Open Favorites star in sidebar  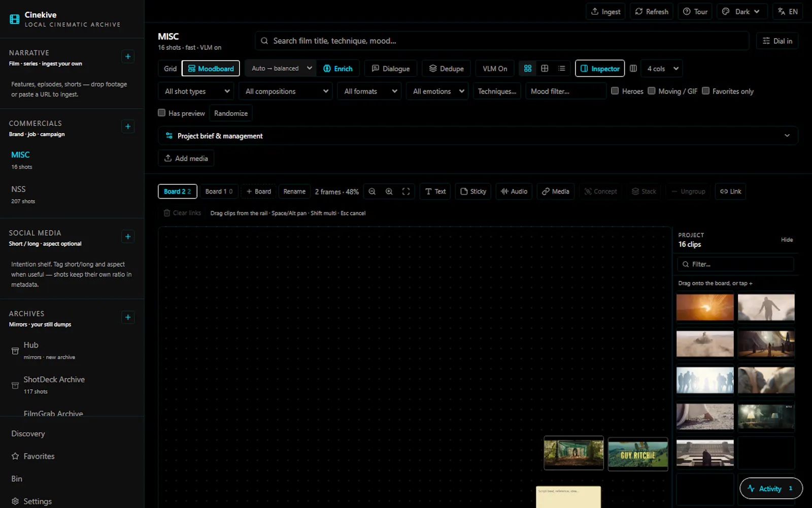click(x=15, y=456)
